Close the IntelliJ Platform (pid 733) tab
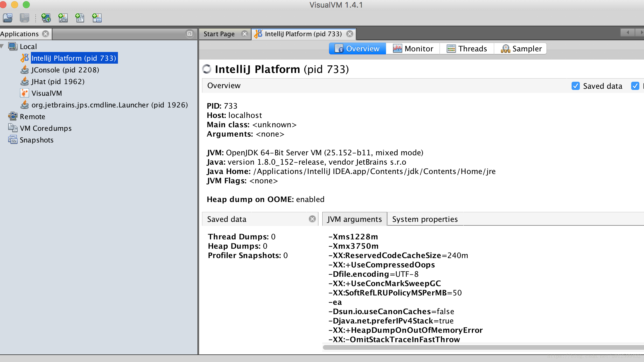 pos(349,34)
